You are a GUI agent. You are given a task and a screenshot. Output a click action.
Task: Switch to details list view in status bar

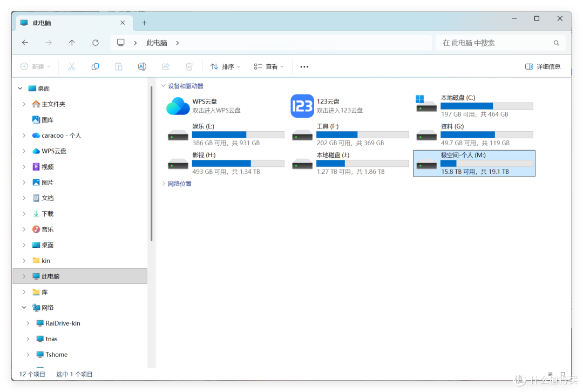tap(550, 374)
